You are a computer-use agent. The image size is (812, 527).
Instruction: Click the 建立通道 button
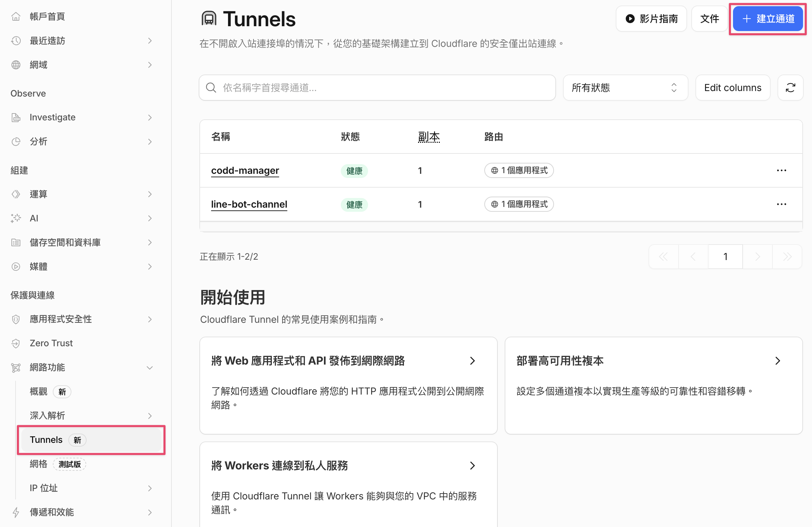[x=768, y=19]
